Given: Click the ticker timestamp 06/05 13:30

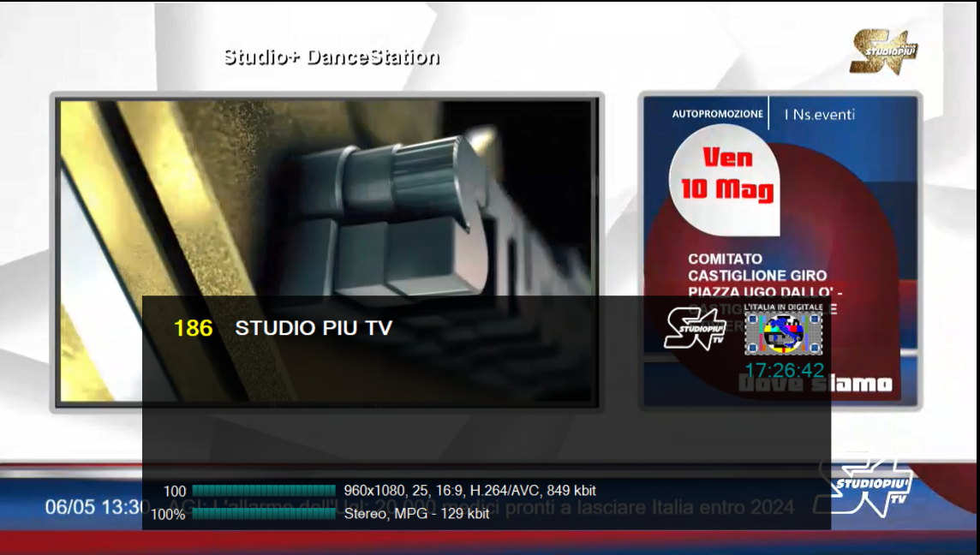Looking at the screenshot, I should point(96,507).
